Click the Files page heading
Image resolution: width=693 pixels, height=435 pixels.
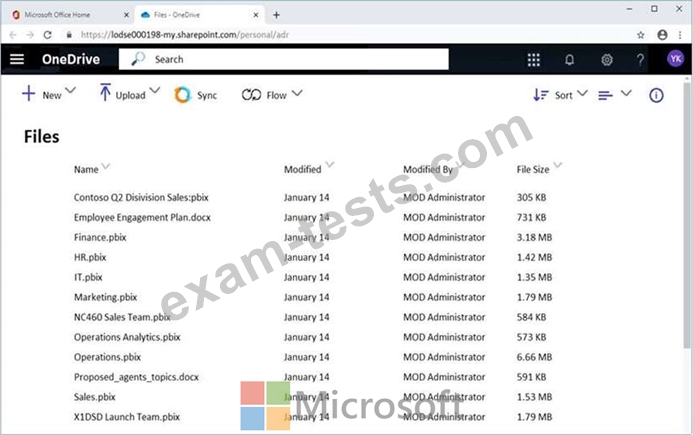[x=42, y=137]
